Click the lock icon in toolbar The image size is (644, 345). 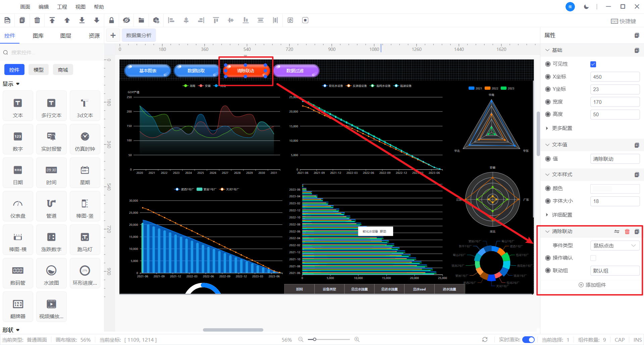(x=111, y=20)
